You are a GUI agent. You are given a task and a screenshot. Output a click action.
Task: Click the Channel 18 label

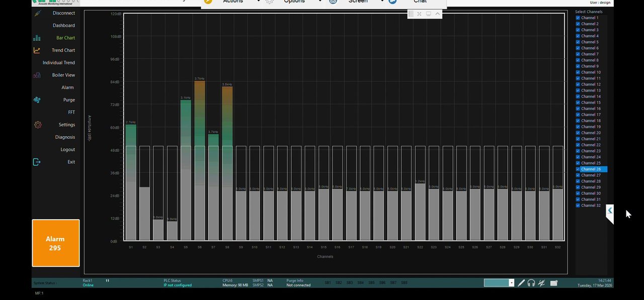(x=591, y=121)
